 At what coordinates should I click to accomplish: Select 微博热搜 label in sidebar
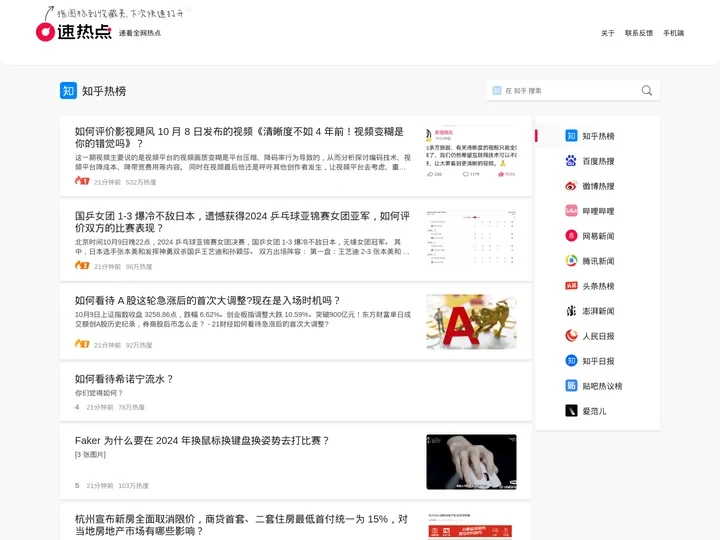(x=598, y=186)
